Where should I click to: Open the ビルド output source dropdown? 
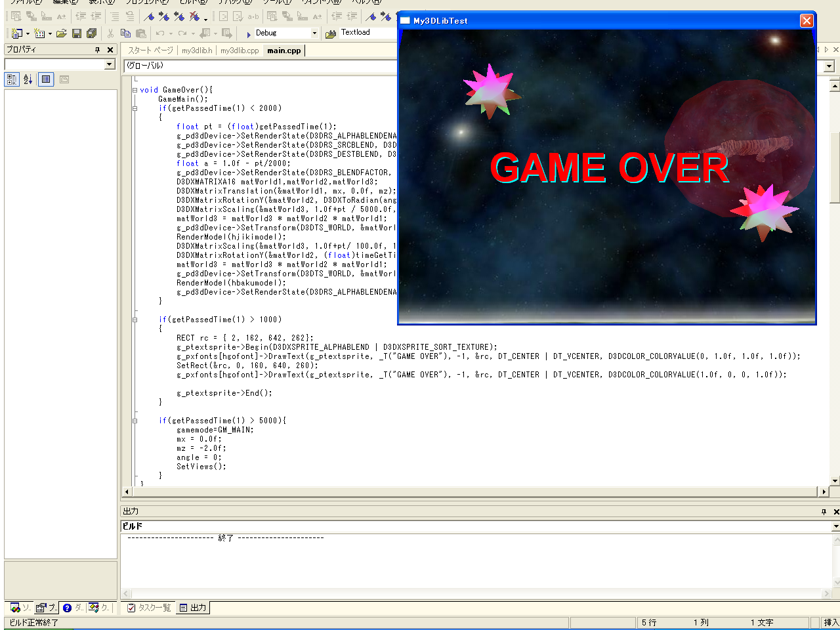[x=835, y=526]
